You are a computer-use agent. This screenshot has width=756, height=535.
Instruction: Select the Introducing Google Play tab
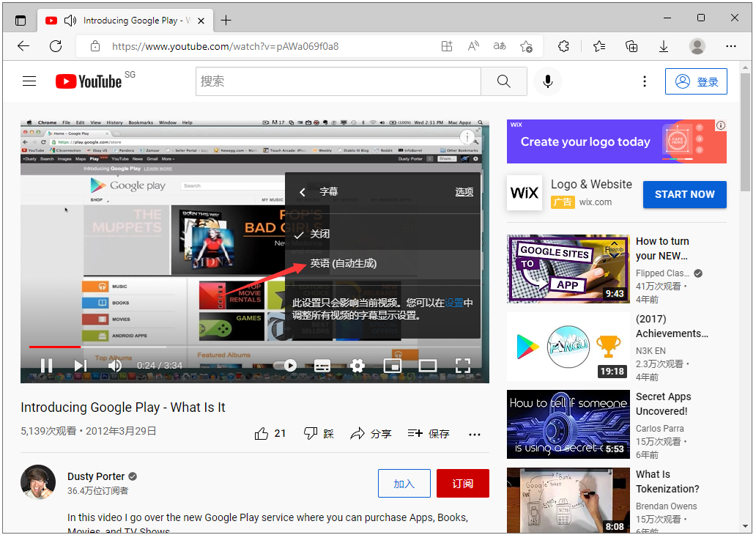[x=125, y=21]
